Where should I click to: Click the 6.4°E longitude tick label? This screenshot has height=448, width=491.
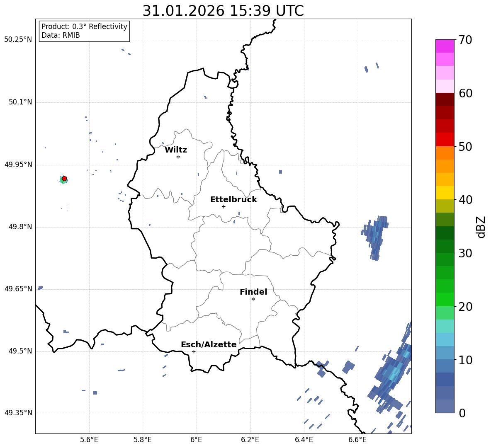(304, 440)
